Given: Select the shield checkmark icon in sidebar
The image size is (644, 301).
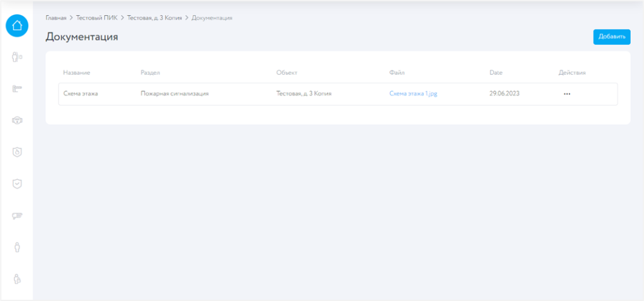Looking at the screenshot, I should (x=17, y=183).
